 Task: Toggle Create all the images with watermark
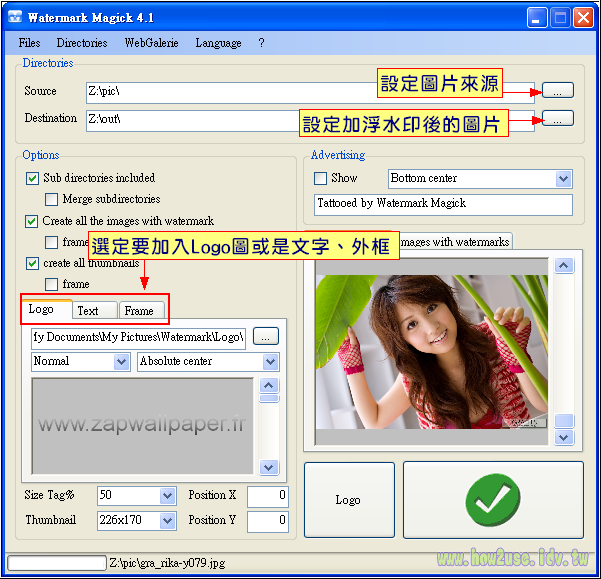point(31,221)
